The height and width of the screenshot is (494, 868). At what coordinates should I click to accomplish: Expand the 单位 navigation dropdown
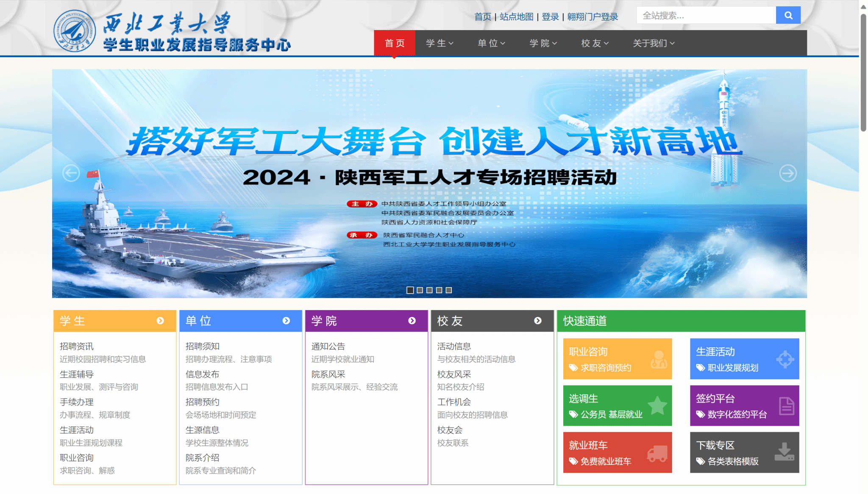pyautogui.click(x=492, y=43)
